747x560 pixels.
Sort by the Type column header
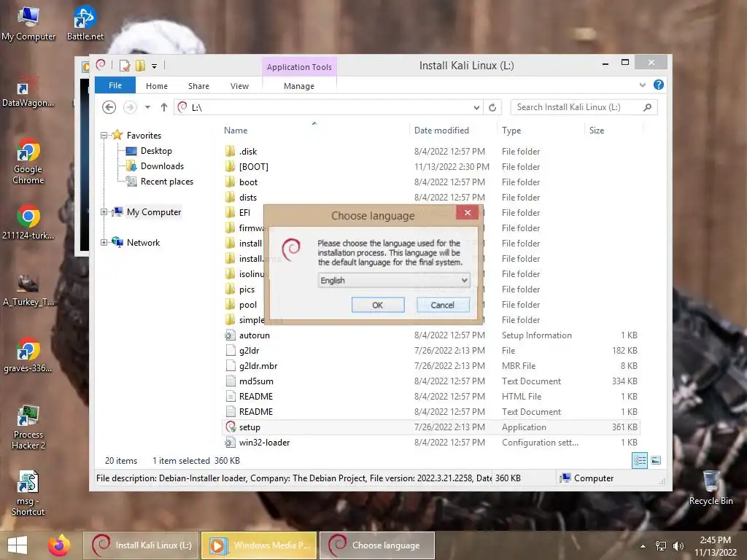[x=541, y=131]
